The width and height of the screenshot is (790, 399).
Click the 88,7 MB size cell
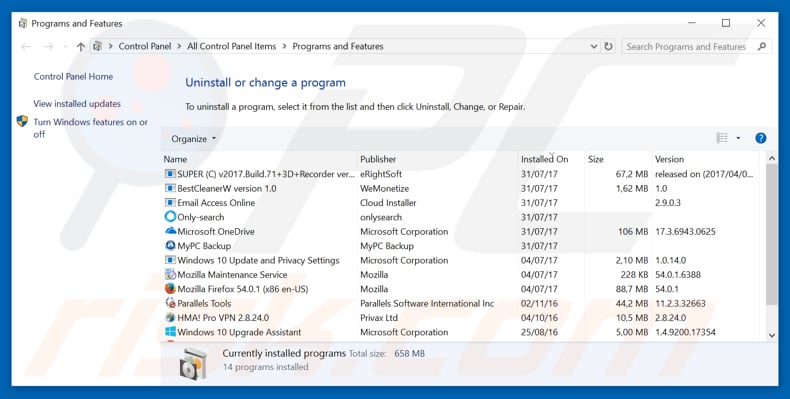(632, 289)
